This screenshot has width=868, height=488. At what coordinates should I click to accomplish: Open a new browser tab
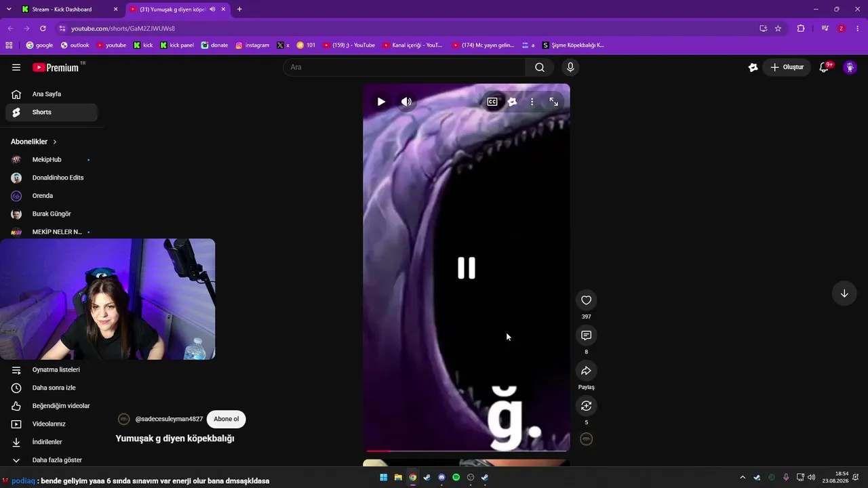pyautogui.click(x=239, y=9)
